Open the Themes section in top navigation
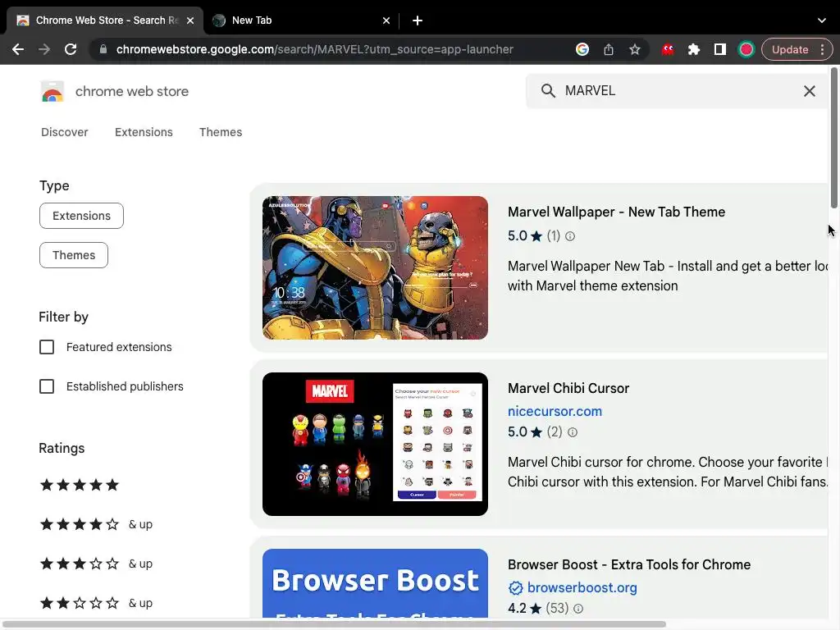 pyautogui.click(x=221, y=132)
